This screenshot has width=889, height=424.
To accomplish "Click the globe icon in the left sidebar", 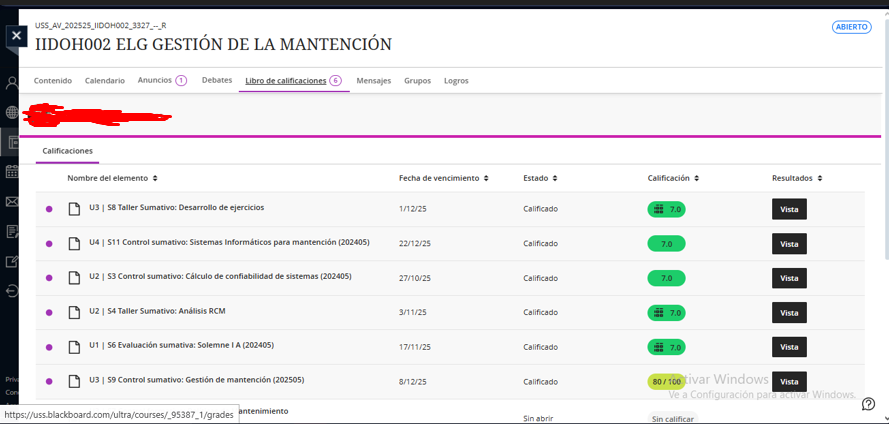I will click(x=12, y=113).
